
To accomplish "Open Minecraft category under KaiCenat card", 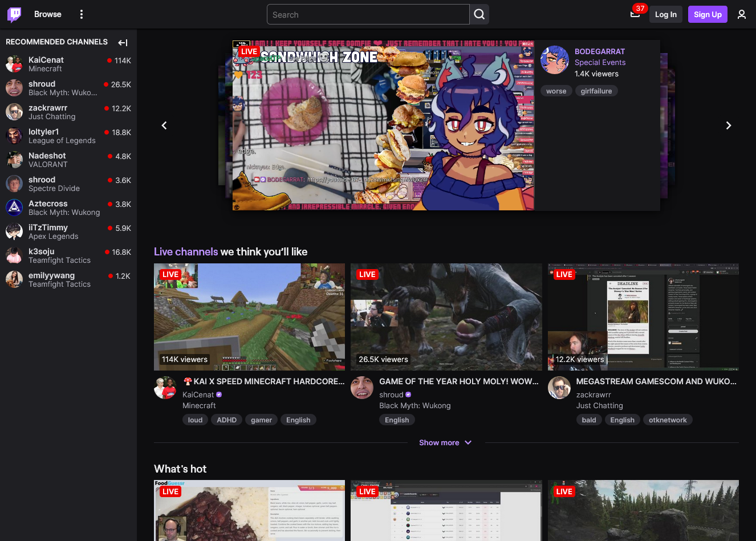I will [199, 406].
